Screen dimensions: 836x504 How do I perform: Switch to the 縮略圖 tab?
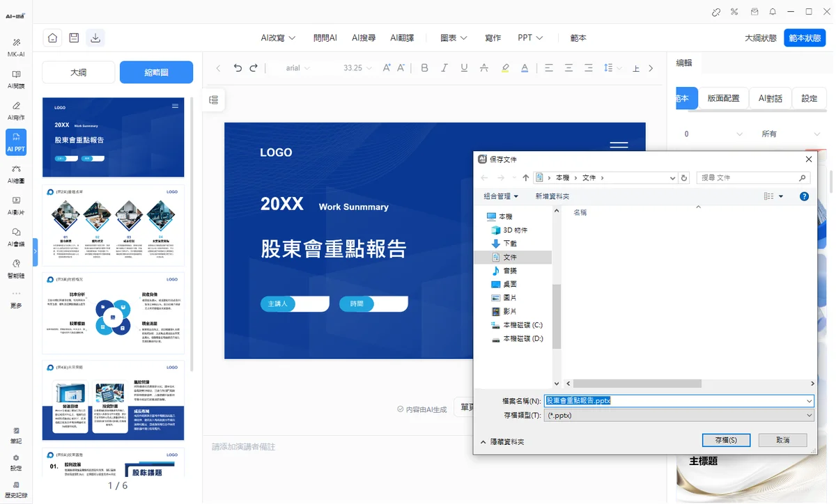(156, 72)
